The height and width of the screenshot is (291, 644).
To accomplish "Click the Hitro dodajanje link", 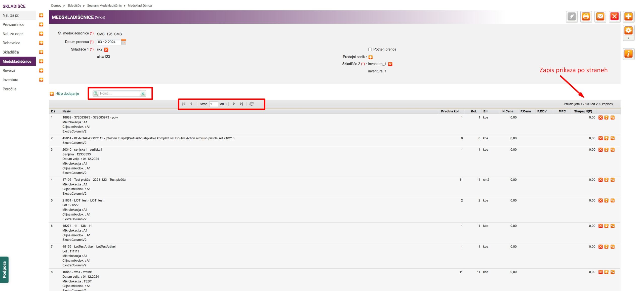I will [x=67, y=94].
